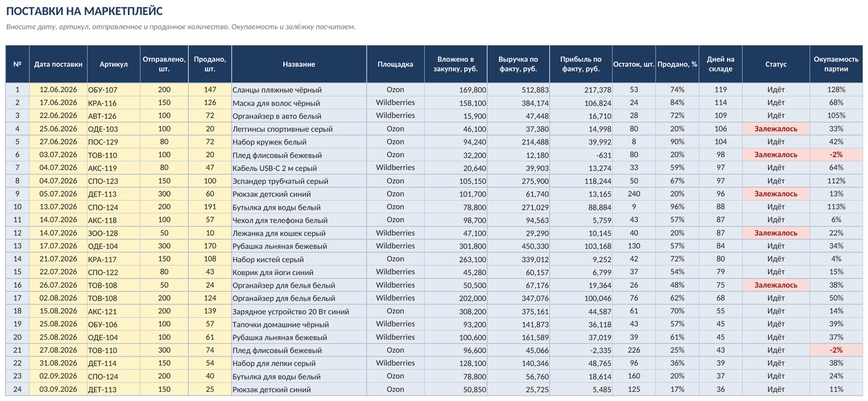This screenshot has height=401, width=868.
Task: Select date cell 03.09.2026 in last row
Action: 58,390
